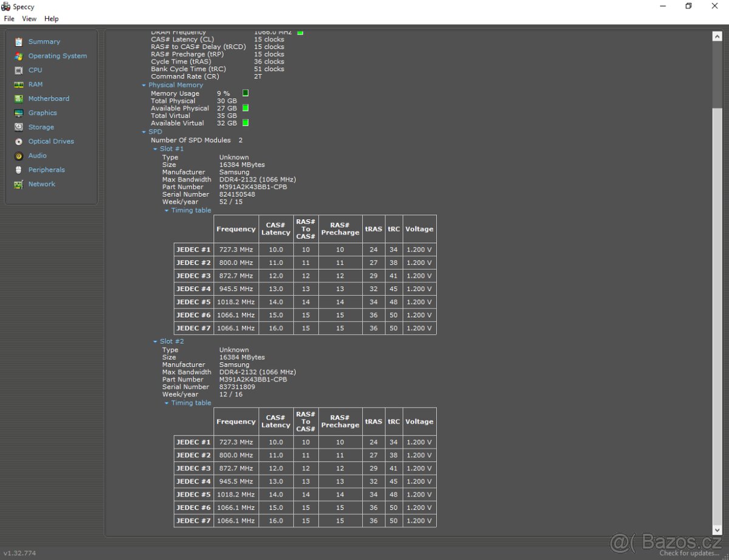Viewport: 729px width, 560px height.
Task: Click the Audio speaker icon
Action: pyautogui.click(x=18, y=155)
